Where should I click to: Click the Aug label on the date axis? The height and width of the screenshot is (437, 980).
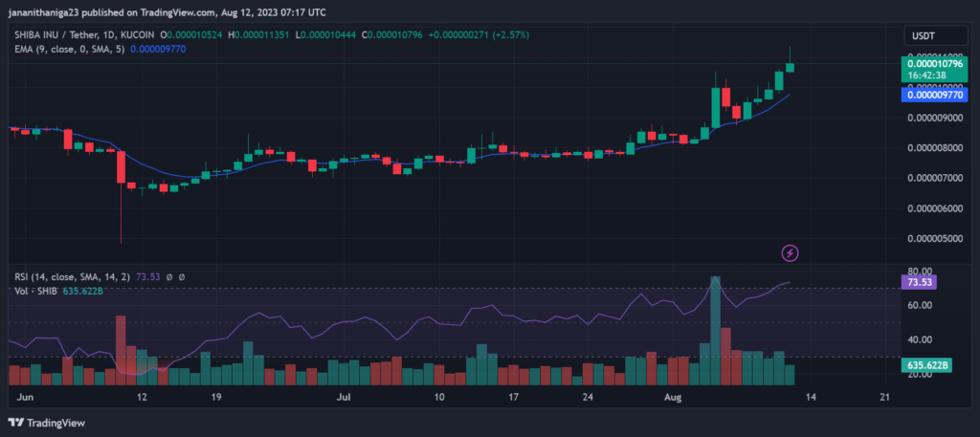(x=674, y=397)
